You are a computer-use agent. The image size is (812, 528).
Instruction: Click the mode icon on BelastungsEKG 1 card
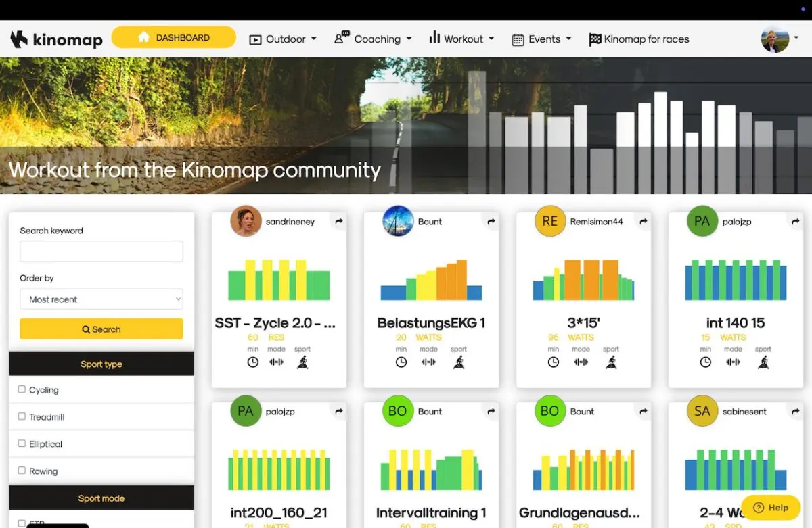[428, 362]
